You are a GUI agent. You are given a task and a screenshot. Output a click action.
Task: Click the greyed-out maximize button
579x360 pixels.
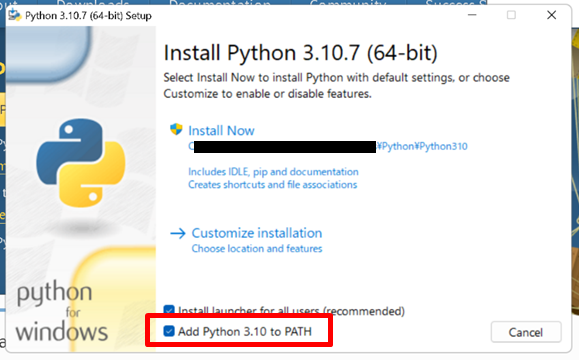511,15
